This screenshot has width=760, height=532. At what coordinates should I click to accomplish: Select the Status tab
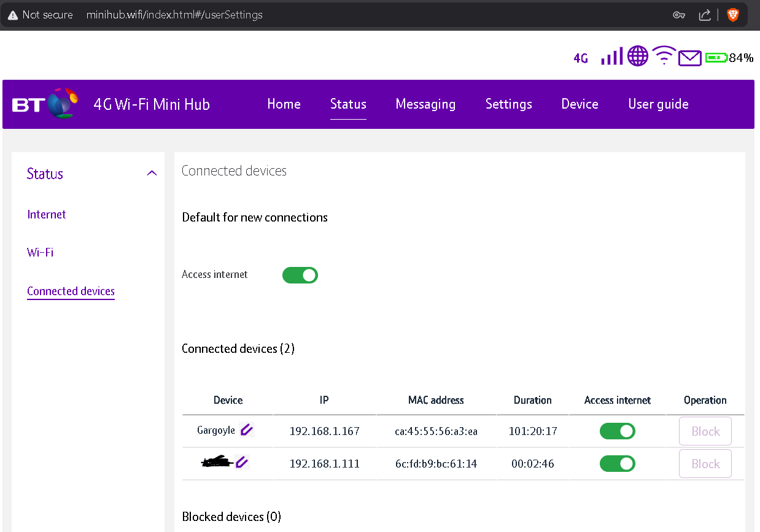pyautogui.click(x=348, y=104)
